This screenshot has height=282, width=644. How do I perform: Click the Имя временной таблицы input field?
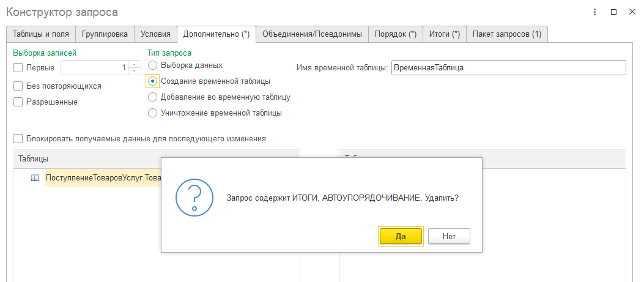click(x=508, y=68)
